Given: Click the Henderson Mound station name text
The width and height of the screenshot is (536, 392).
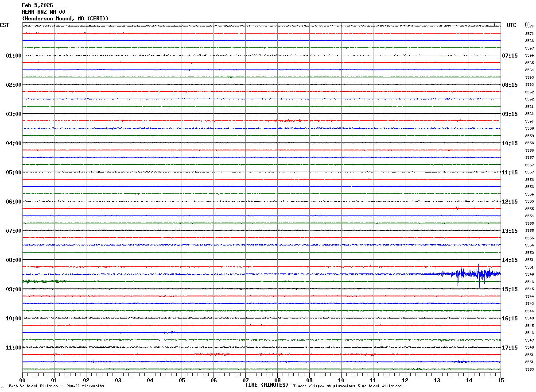Looking at the screenshot, I should [65, 18].
